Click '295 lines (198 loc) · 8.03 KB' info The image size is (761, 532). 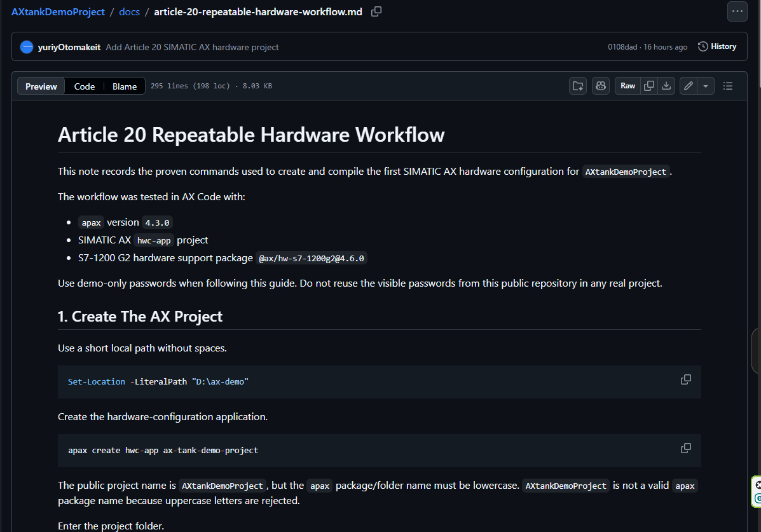(x=211, y=86)
